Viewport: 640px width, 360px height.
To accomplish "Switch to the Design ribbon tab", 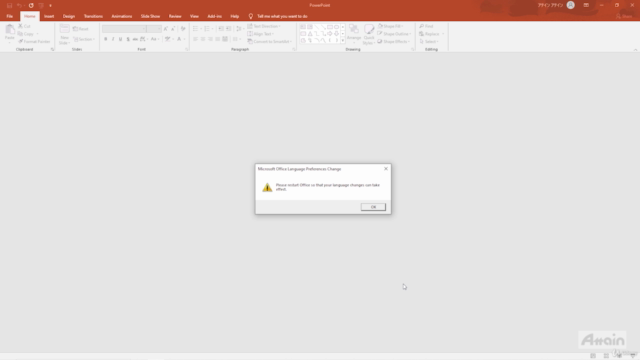I will point(69,16).
